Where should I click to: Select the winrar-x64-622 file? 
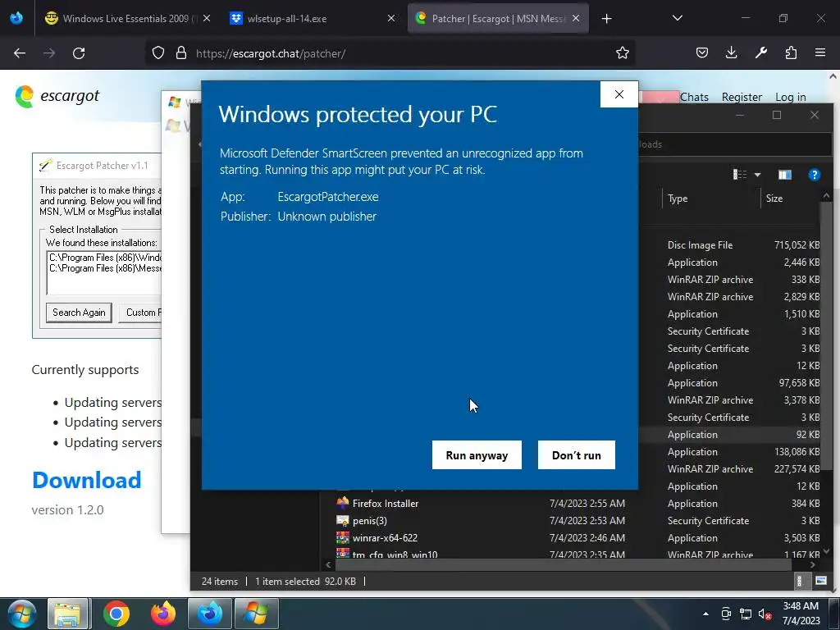(x=385, y=537)
